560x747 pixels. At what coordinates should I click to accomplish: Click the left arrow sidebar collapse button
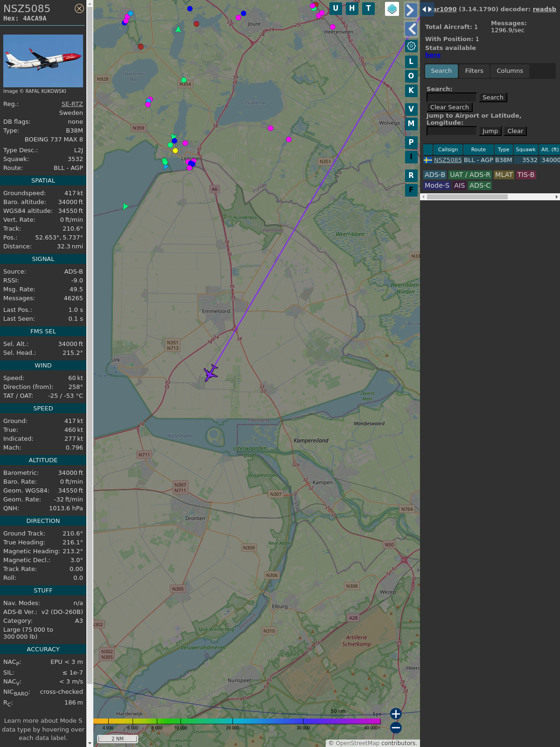tap(411, 29)
